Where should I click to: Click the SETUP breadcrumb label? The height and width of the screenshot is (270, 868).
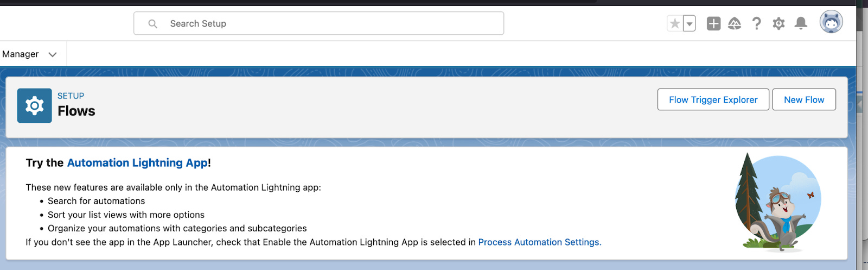[x=71, y=96]
